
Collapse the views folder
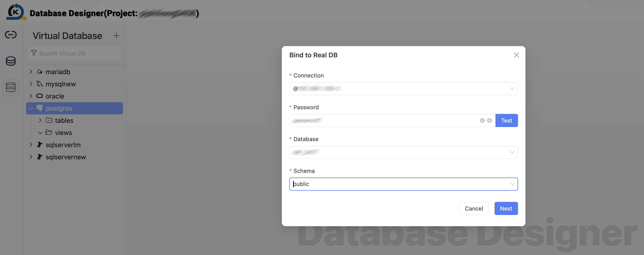tap(40, 133)
